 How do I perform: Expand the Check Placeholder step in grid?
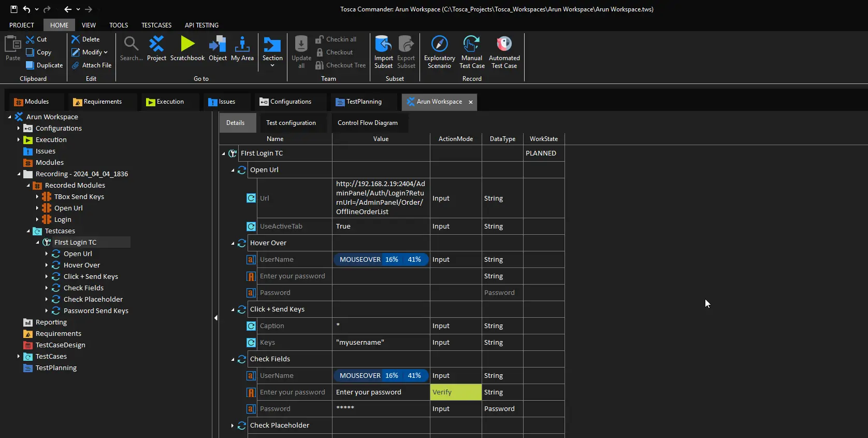233,426
